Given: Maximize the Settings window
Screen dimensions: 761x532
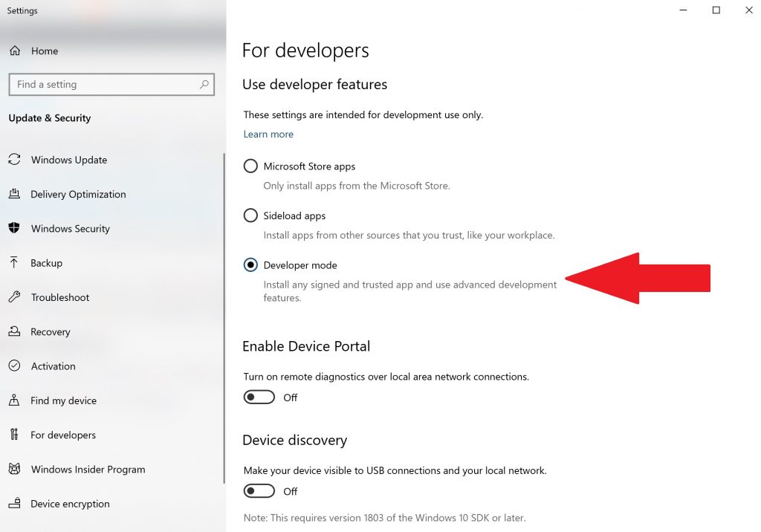Looking at the screenshot, I should click(716, 10).
